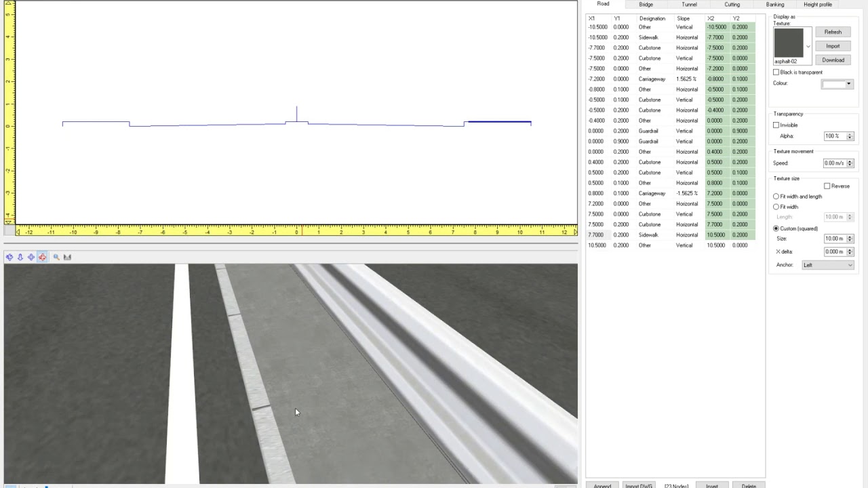Screen dimensions: 868x488
Task: Select the Sidewalk row starting at -10.5000
Action: point(671,37)
